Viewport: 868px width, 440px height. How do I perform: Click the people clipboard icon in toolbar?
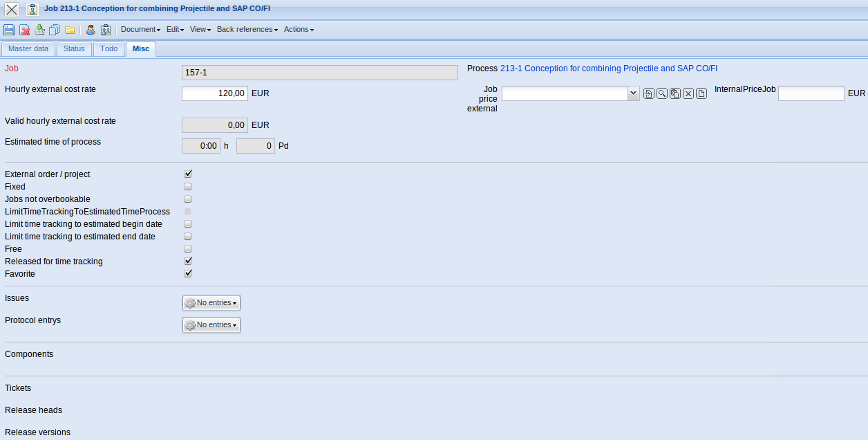coord(106,30)
